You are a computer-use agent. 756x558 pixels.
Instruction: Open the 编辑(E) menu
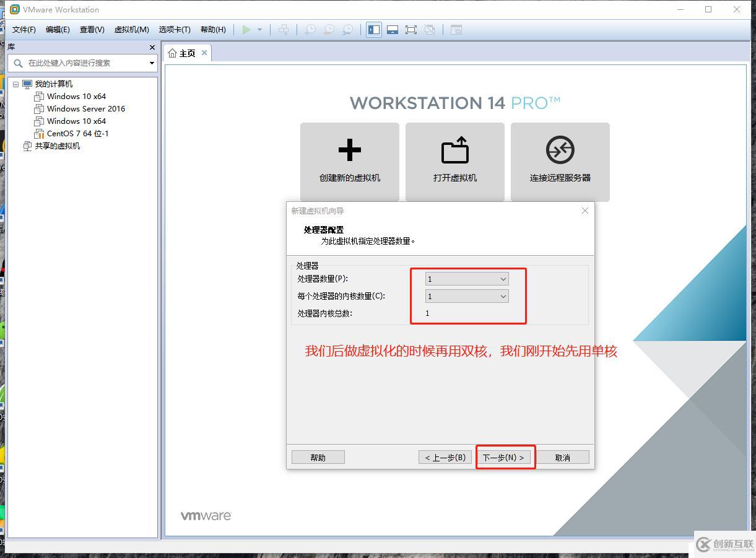(x=58, y=30)
